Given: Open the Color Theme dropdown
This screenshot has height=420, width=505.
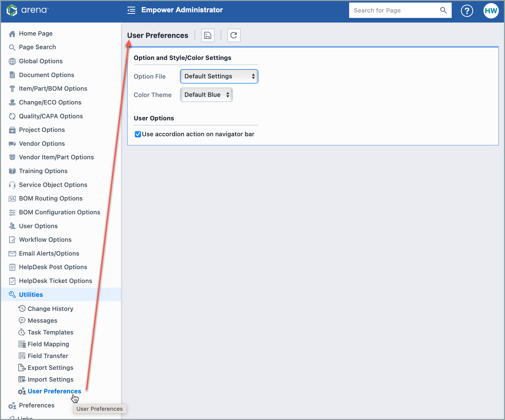Looking at the screenshot, I should pyautogui.click(x=206, y=95).
